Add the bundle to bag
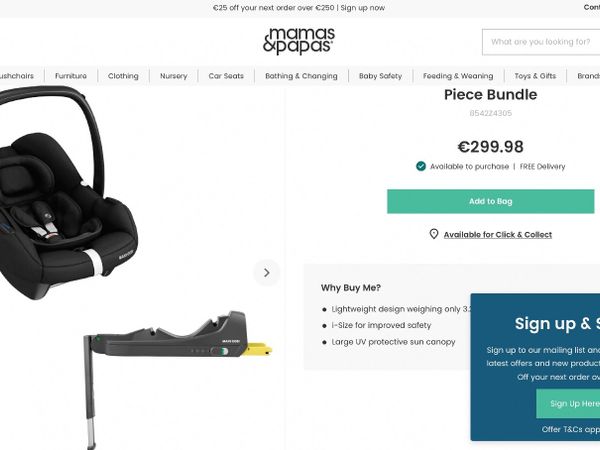Image resolution: width=600 pixels, height=450 pixels. (x=491, y=201)
